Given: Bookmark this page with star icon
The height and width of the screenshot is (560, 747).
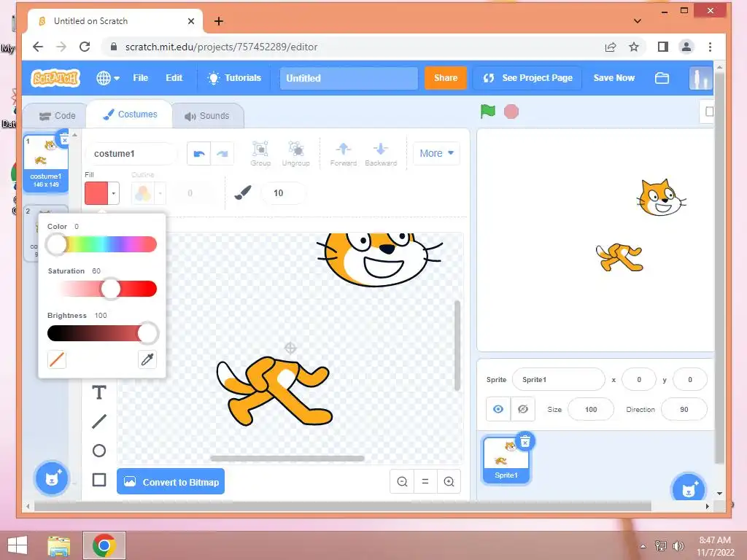Looking at the screenshot, I should click(634, 47).
